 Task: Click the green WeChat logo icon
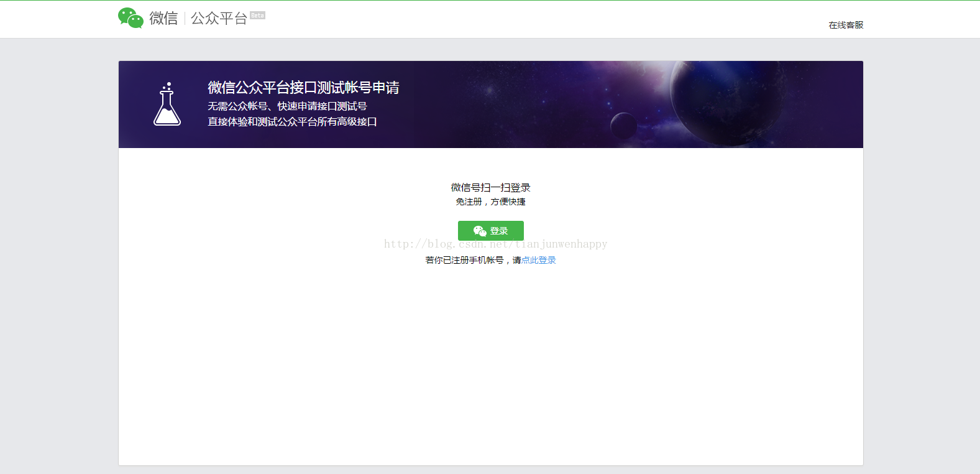(x=131, y=18)
